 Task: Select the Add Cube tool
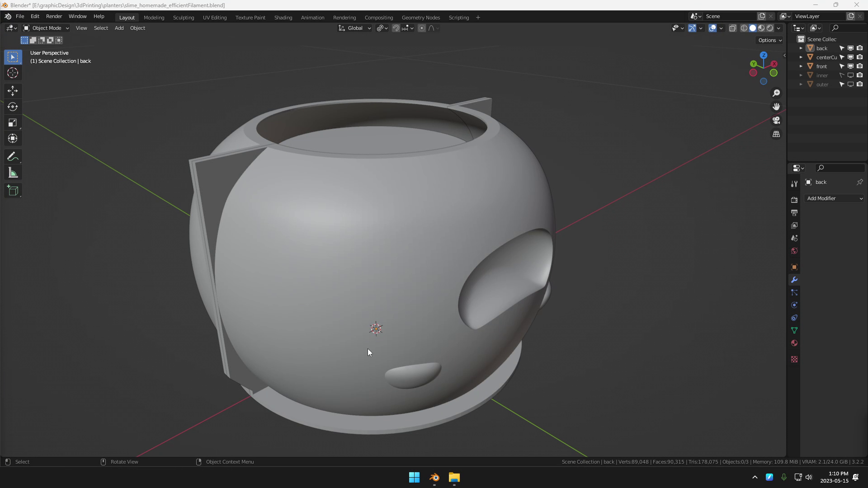point(13,191)
